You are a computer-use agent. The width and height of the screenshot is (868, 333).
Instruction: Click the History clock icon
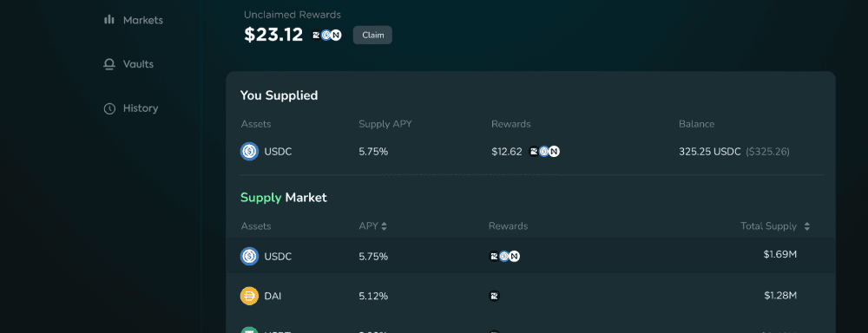[109, 108]
